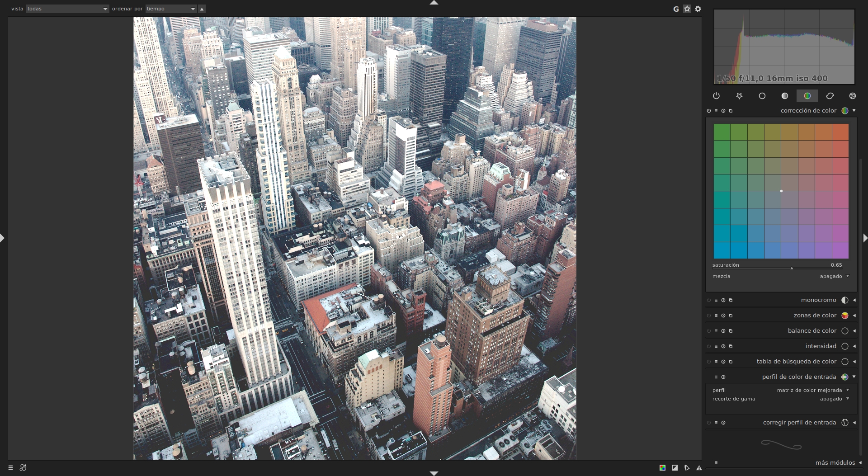Open presets for zonas de color

click(x=716, y=316)
